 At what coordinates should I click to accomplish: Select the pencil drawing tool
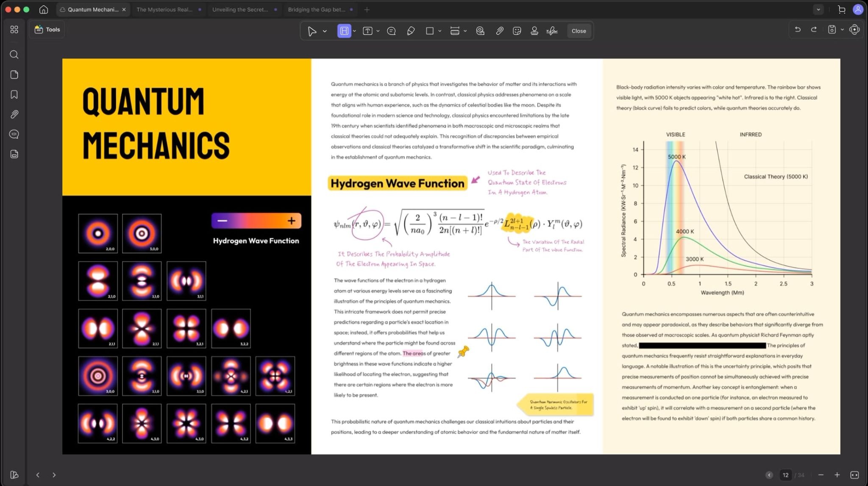(x=410, y=31)
